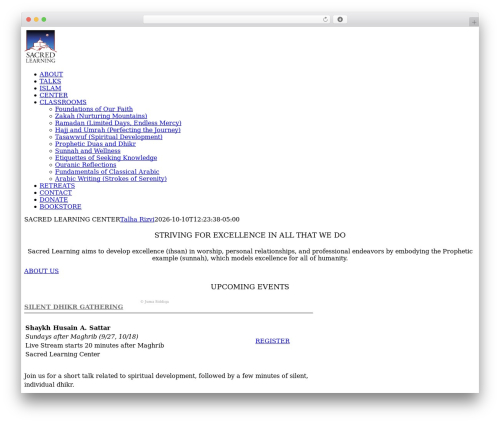Open the CONTACT menu link
This screenshot has width=500, height=423.
56,193
